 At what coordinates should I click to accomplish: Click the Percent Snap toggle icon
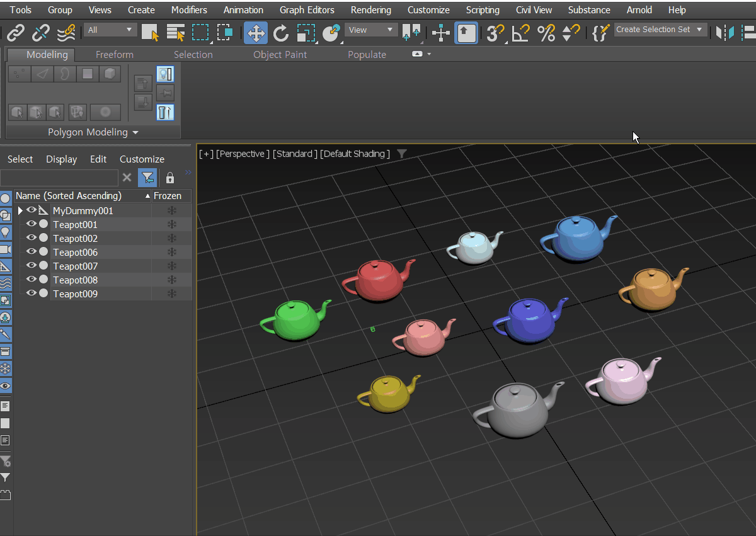pyautogui.click(x=546, y=33)
